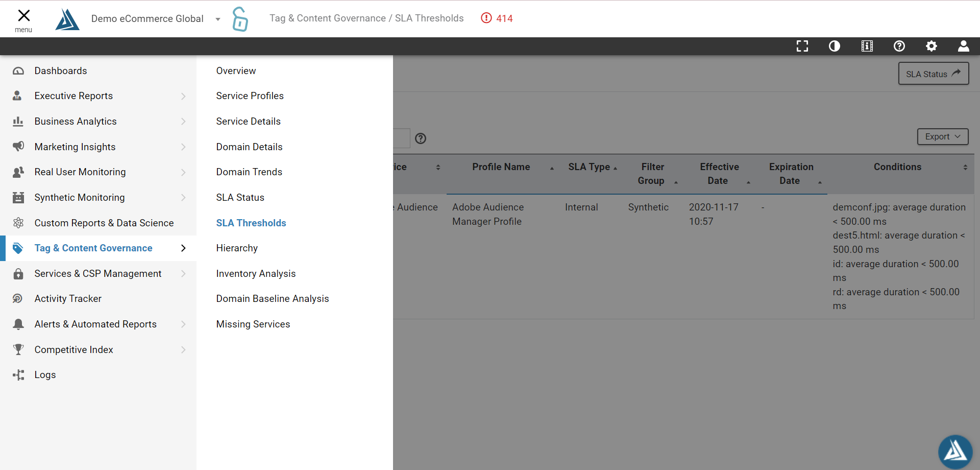This screenshot has width=980, height=470.
Task: Click the company logo icon in the header
Action: coord(67,19)
